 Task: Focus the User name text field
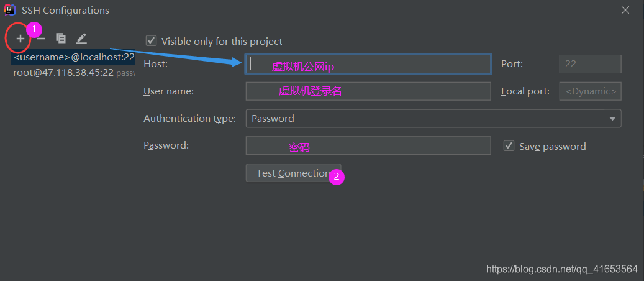[368, 91]
